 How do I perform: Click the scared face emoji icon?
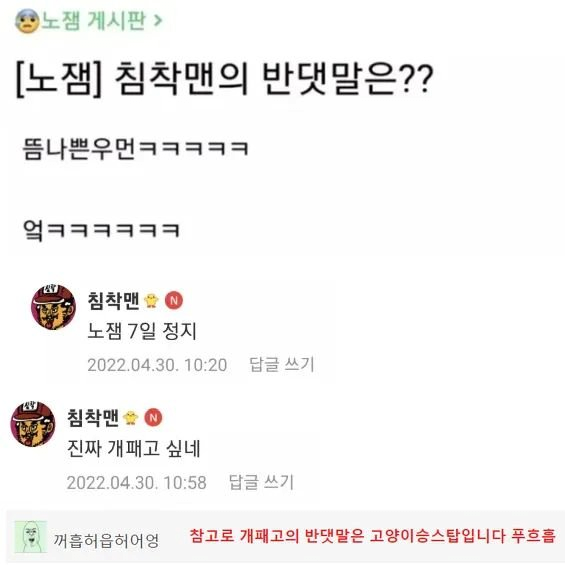(27, 21)
